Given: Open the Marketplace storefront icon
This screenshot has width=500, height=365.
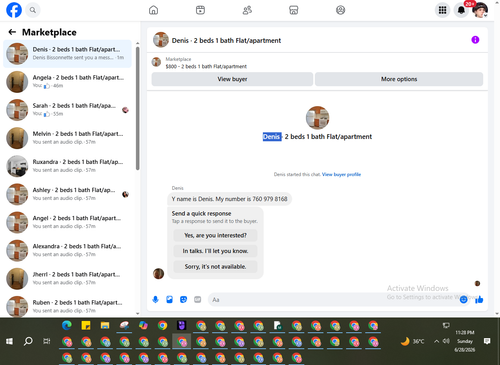Looking at the screenshot, I should click(x=294, y=10).
